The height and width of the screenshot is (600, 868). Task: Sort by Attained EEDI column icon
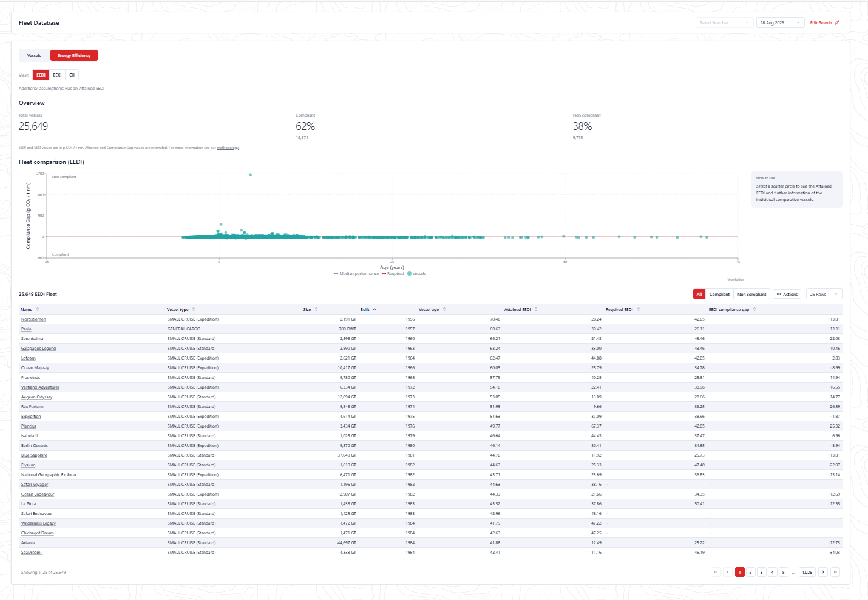(536, 309)
